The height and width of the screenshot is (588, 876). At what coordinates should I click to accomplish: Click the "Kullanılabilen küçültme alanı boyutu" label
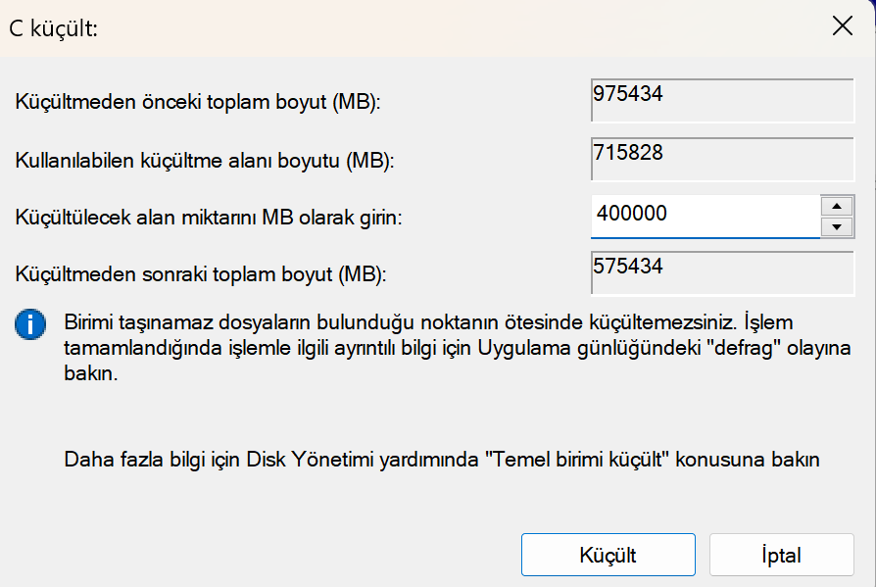[x=204, y=160]
